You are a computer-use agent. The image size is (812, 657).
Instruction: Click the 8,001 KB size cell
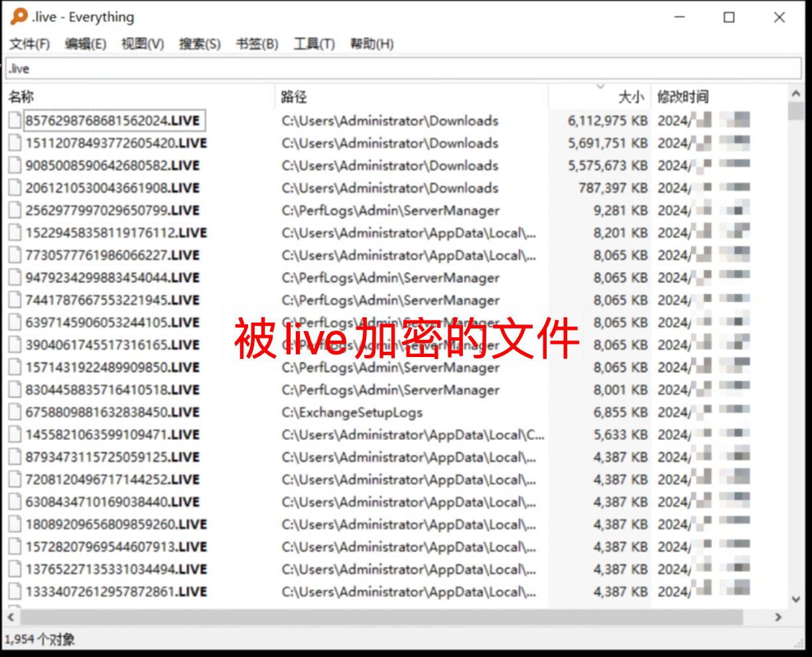tap(620, 390)
